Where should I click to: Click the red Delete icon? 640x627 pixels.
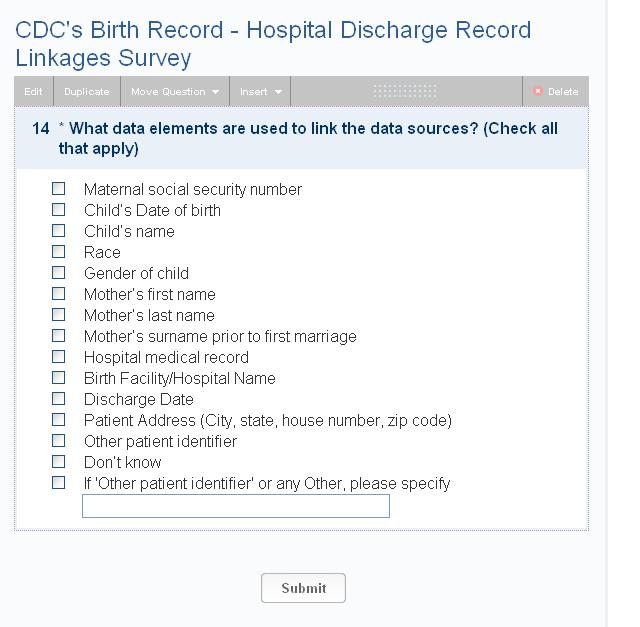(538, 91)
